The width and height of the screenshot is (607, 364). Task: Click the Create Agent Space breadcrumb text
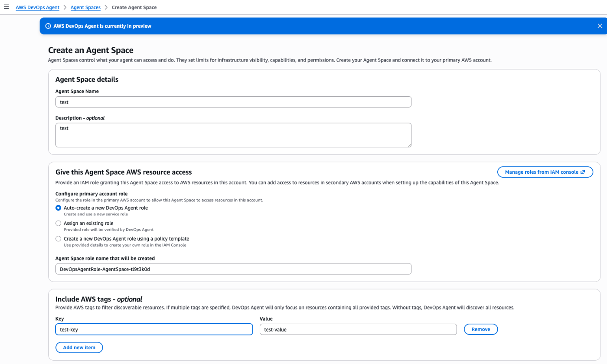[134, 7]
